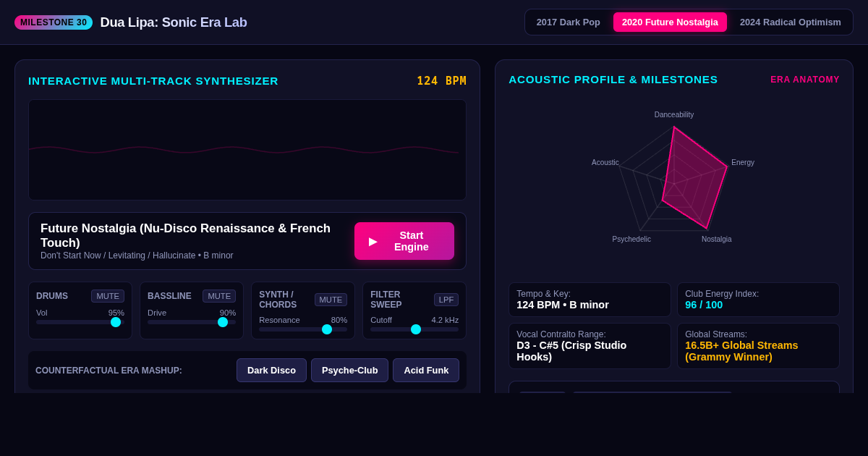Click the radar chart Energy axis label
This screenshot has width=868, height=456.
coord(743,162)
